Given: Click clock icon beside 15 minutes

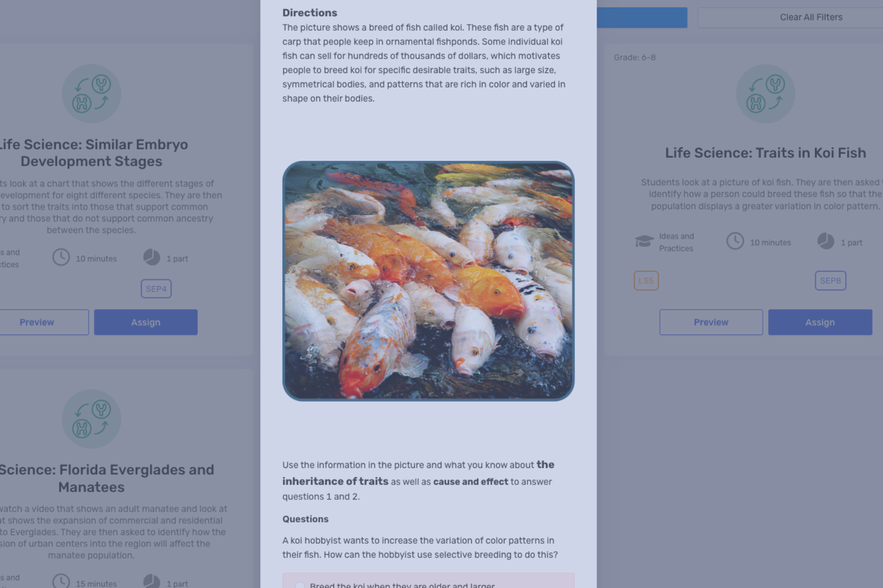Looking at the screenshot, I should click(x=61, y=582).
